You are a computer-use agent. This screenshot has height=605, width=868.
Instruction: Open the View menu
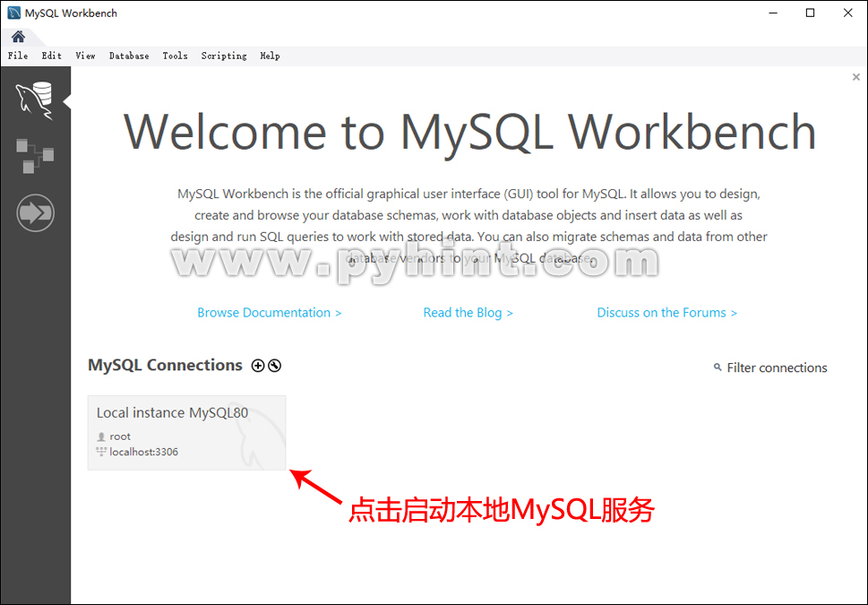pyautogui.click(x=85, y=56)
